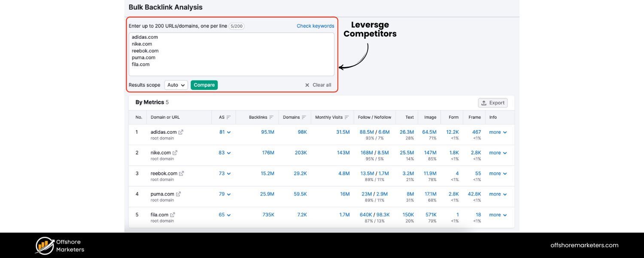
Task: Sort results using the AS column sort icon
Action: (x=228, y=117)
